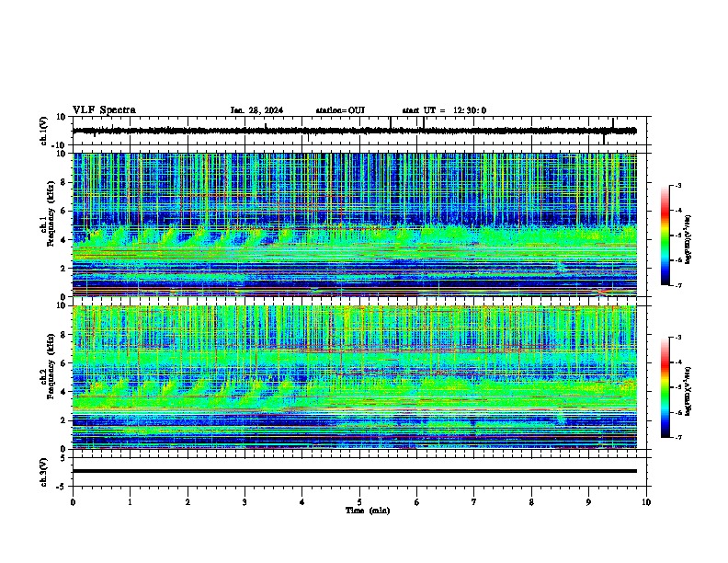This screenshot has height=563, width=728.
Task: Click the -10 tick on ch.1(V) axis
Action: [x=60, y=145]
